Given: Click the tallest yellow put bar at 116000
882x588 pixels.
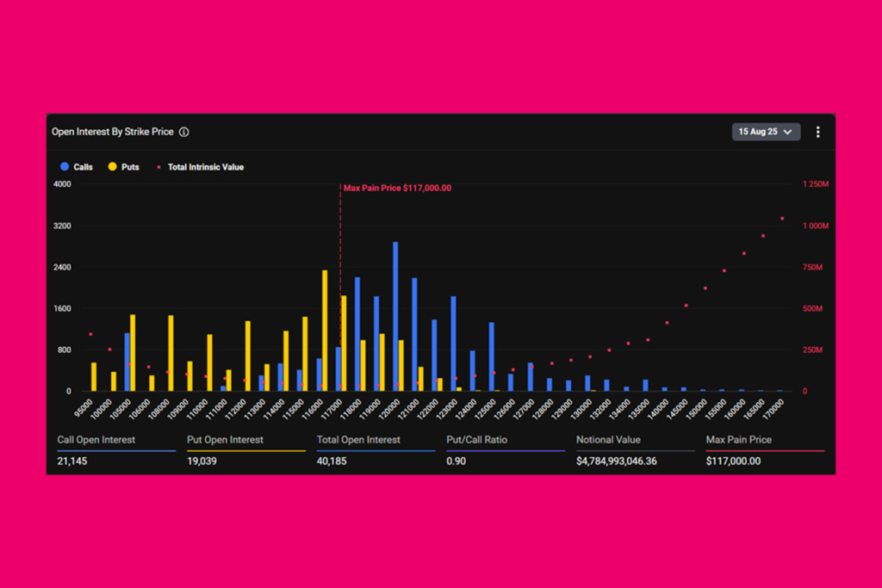Looking at the screenshot, I should pyautogui.click(x=325, y=331).
